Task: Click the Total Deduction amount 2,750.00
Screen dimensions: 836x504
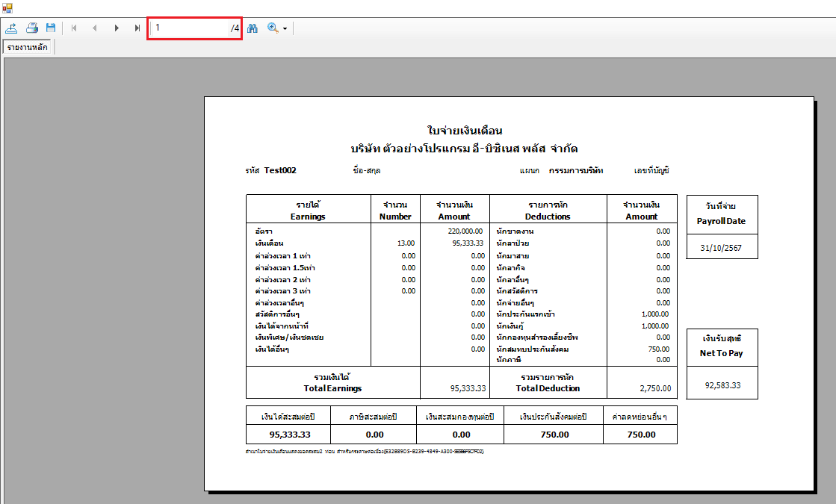Action: (654, 388)
